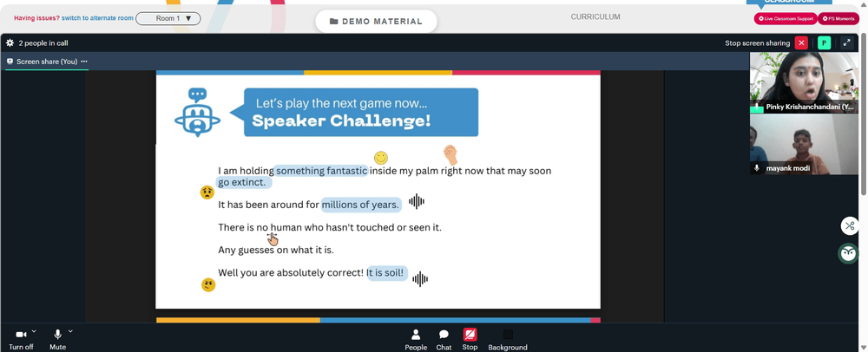
Task: Click line Any guesses on what it is.
Action: 276,250
